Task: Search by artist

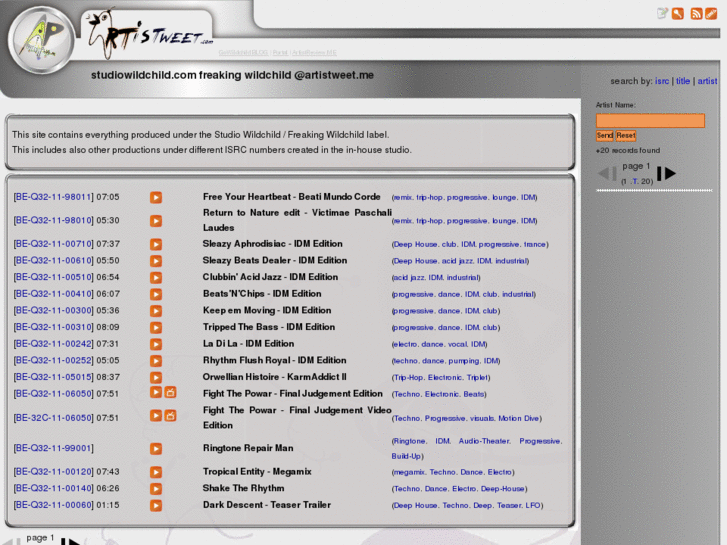Action: pos(707,81)
